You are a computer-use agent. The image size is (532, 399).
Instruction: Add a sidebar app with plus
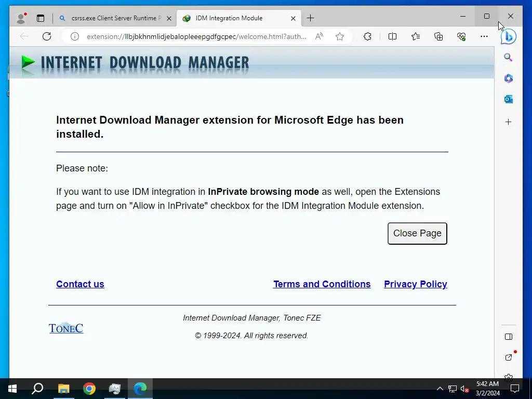[508, 122]
